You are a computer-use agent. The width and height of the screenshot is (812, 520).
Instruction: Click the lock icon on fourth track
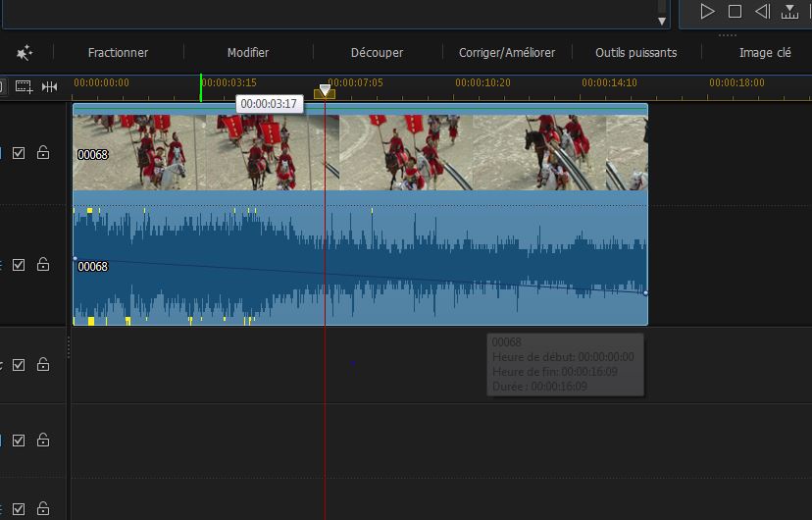pyautogui.click(x=43, y=441)
